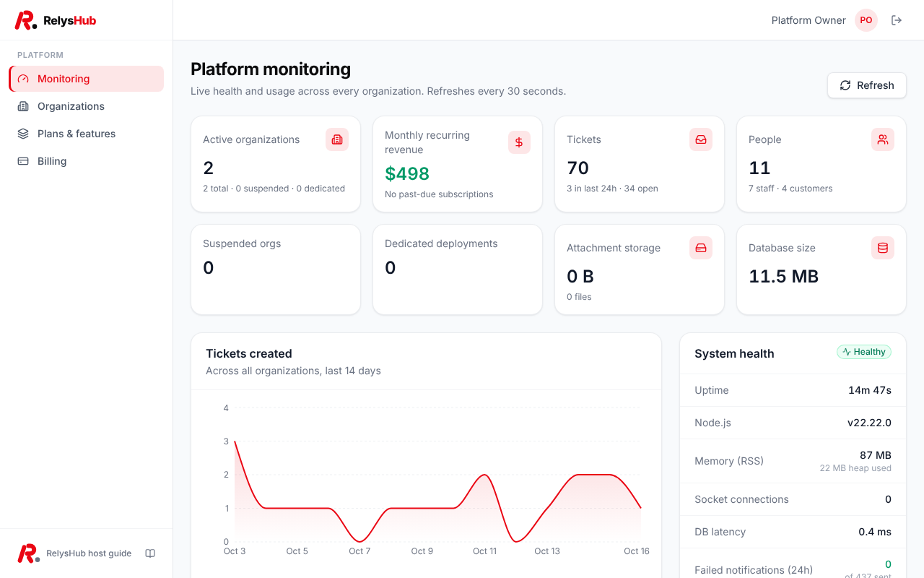Viewport: 924px width, 578px height.
Task: Click the 11.5 MB database size value
Action: 783,276
